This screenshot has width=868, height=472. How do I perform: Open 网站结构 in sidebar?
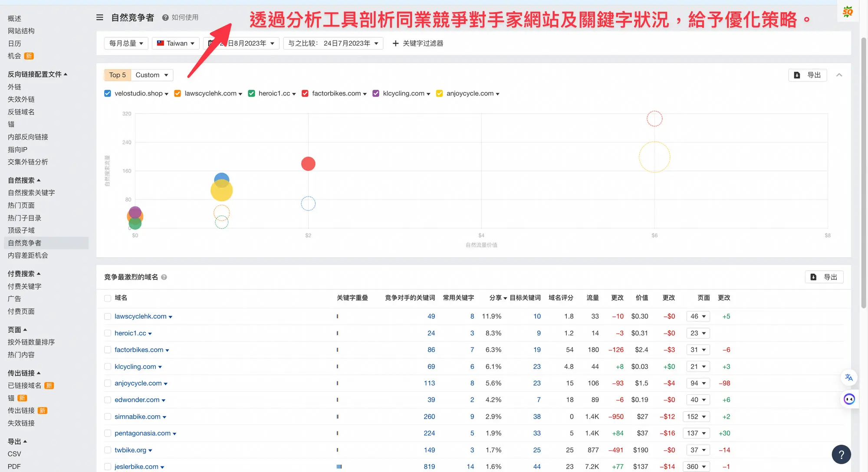[21, 31]
